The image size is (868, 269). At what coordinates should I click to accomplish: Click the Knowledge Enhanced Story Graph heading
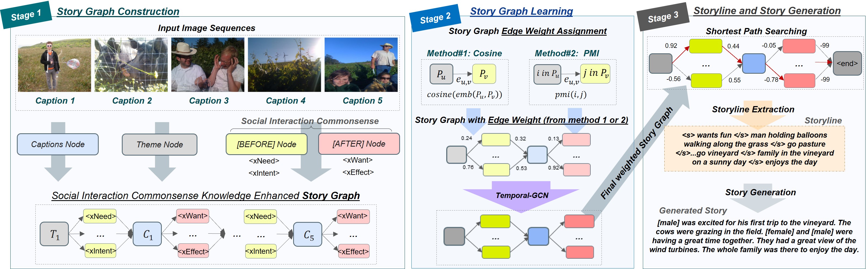[206, 196]
